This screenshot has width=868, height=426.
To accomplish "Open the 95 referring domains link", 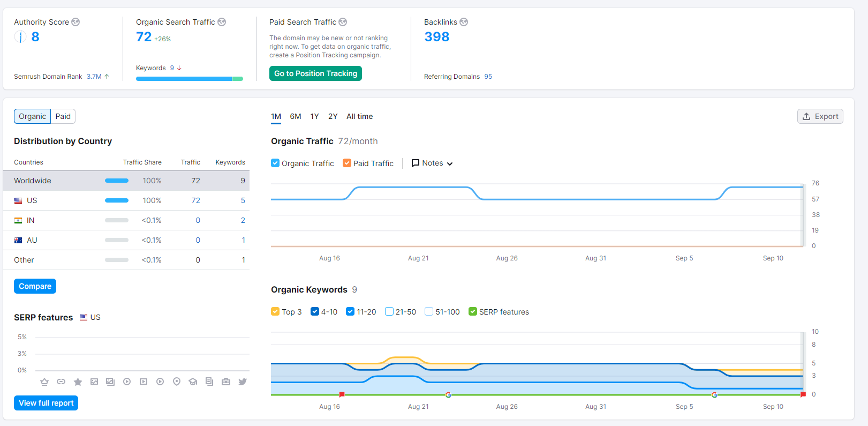I will click(488, 77).
